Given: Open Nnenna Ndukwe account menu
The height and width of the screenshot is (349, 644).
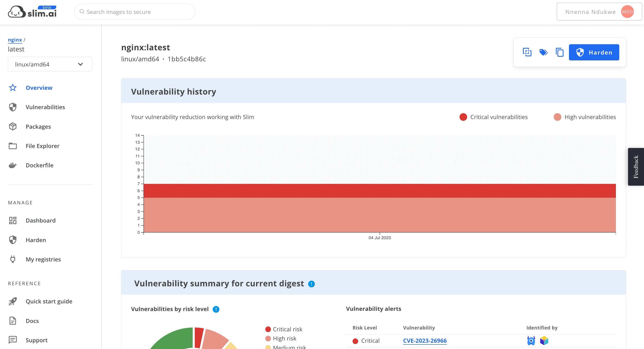Looking at the screenshot, I should pos(590,12).
